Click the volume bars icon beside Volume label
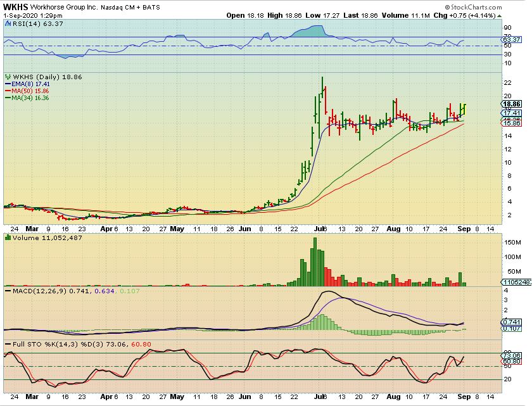Screen dimensions: 532x406 [8, 238]
